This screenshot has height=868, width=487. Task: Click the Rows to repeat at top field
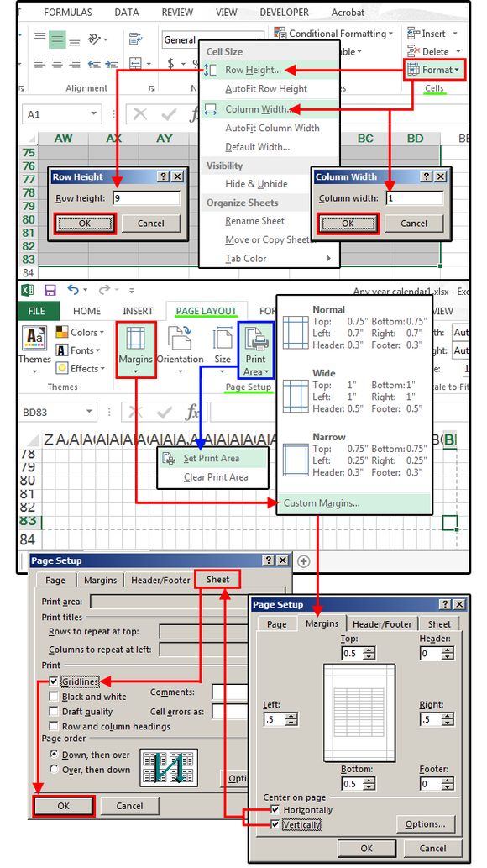point(204,632)
